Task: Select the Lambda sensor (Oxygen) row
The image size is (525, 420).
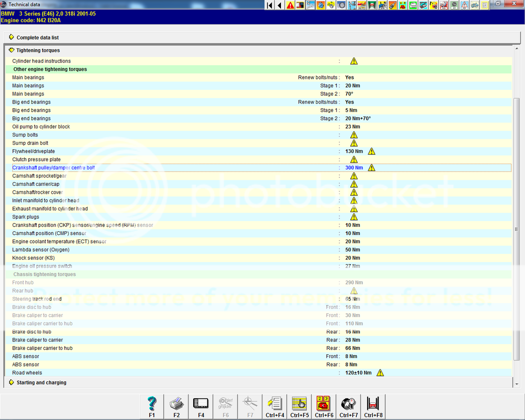Action: pos(258,250)
